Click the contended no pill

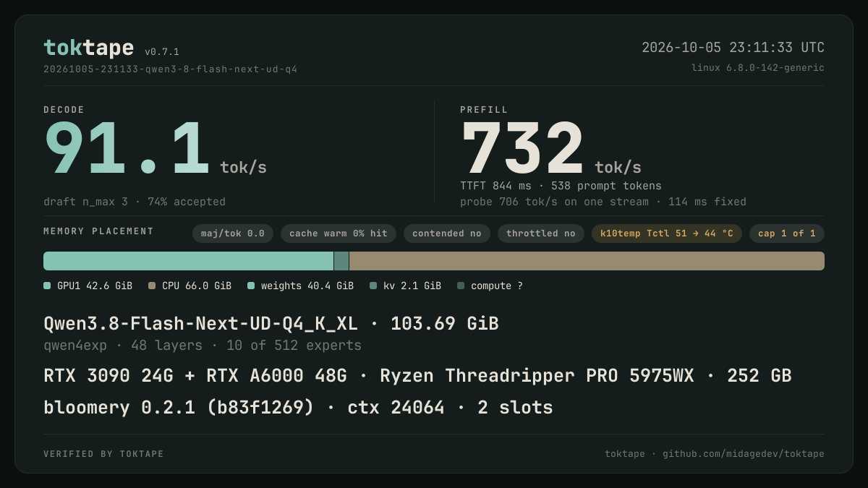tap(447, 234)
